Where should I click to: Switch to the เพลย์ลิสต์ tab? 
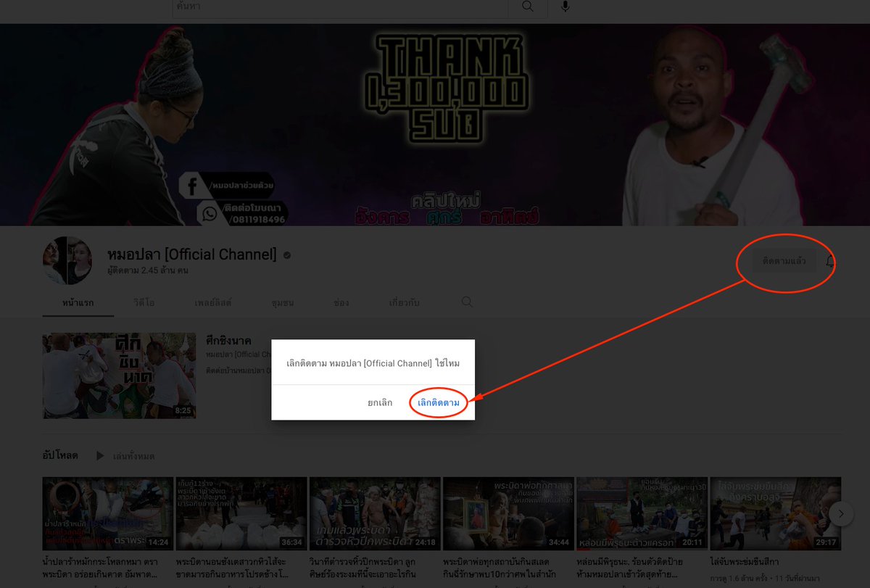click(213, 302)
